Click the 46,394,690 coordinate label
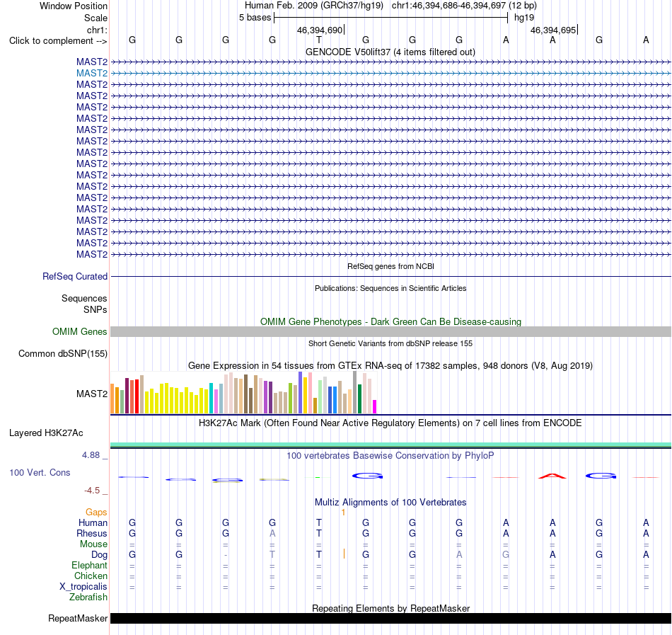The image size is (672, 635). click(319, 30)
